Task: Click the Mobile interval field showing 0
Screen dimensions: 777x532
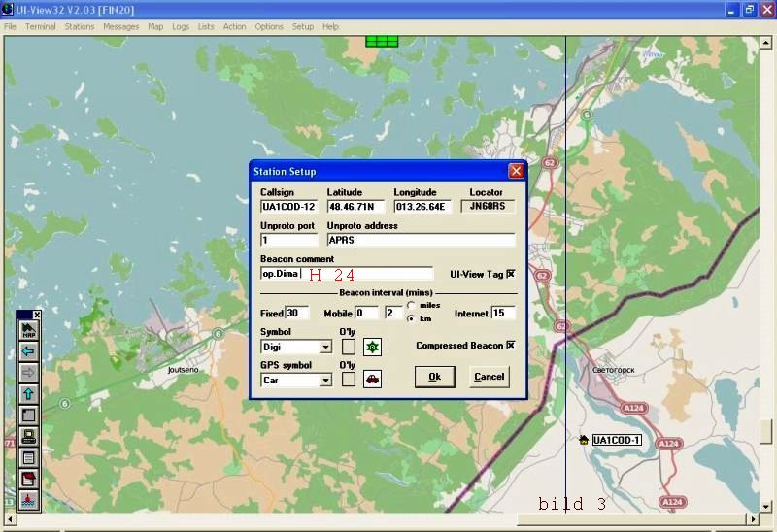Action: (367, 313)
